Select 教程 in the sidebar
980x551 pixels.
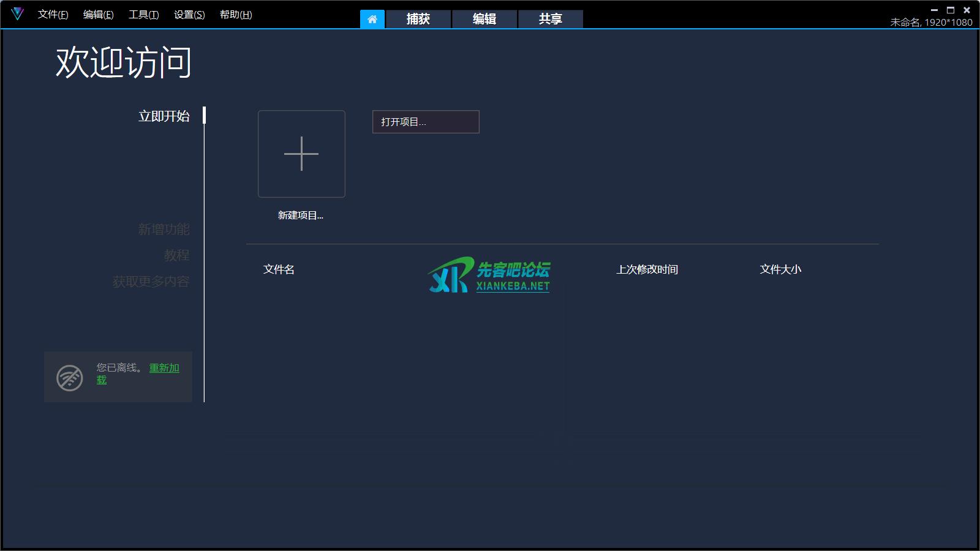tap(176, 255)
